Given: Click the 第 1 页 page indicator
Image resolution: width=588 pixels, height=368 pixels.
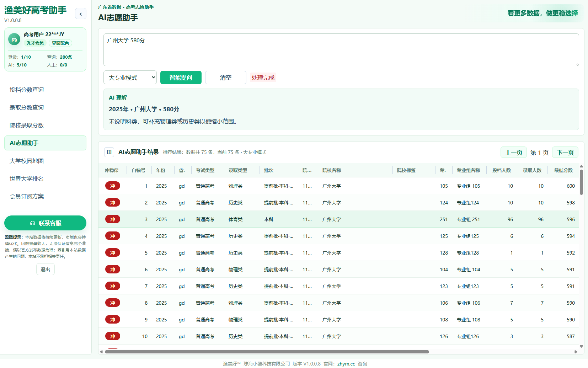Looking at the screenshot, I should point(539,153).
